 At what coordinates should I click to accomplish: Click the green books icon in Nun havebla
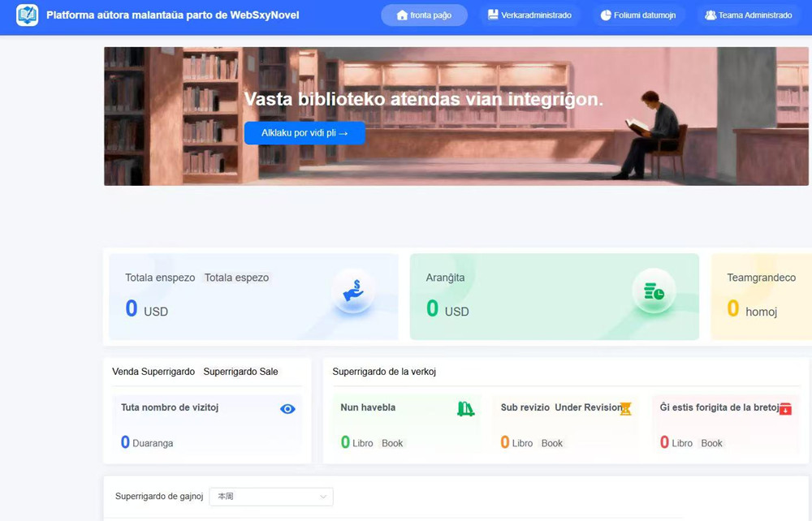coord(465,409)
